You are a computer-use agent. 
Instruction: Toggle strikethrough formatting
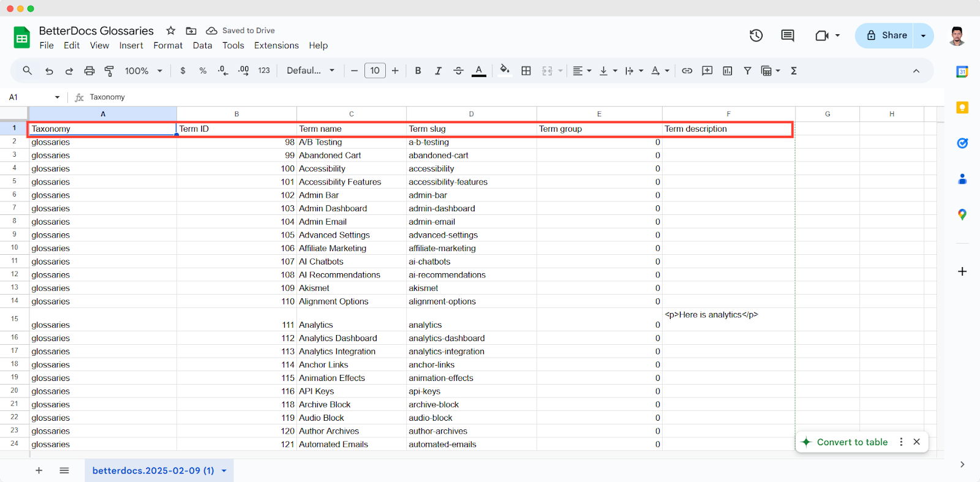[458, 71]
